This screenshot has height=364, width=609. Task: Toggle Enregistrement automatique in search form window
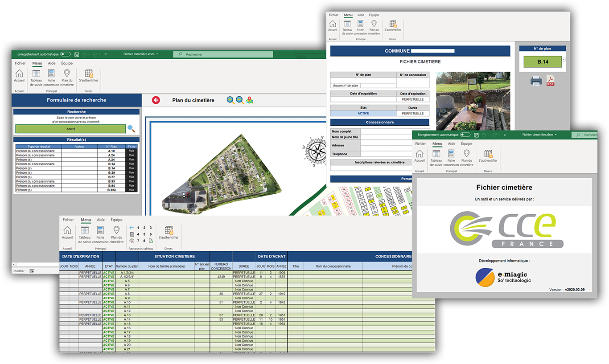pos(66,54)
